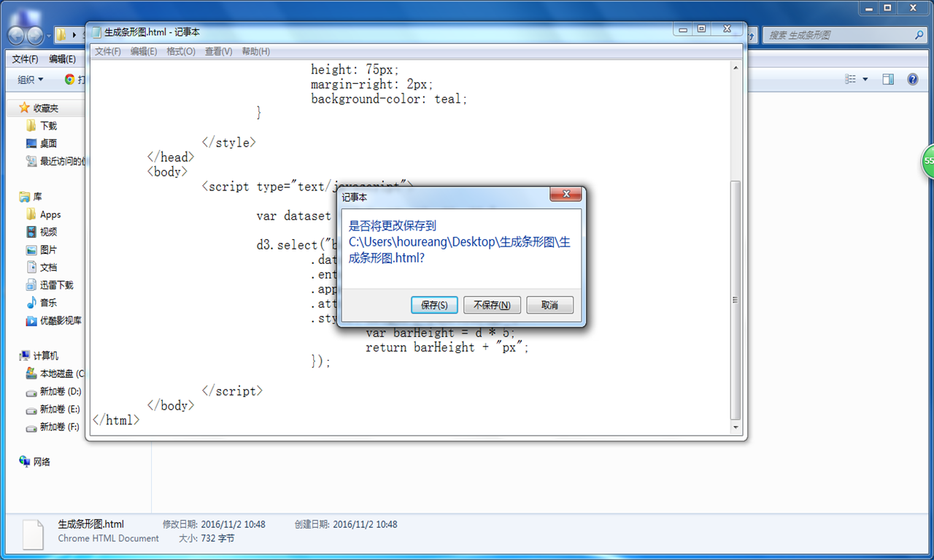Click Save (保存) in the Notepad dialog
The width and height of the screenshot is (934, 560).
coord(434,305)
